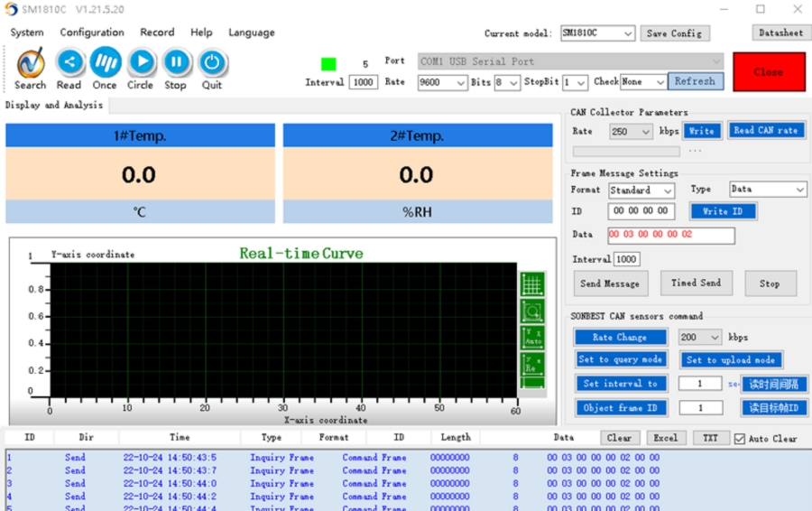Click the Y X Auto scale icon
812x511 pixels.
532,338
